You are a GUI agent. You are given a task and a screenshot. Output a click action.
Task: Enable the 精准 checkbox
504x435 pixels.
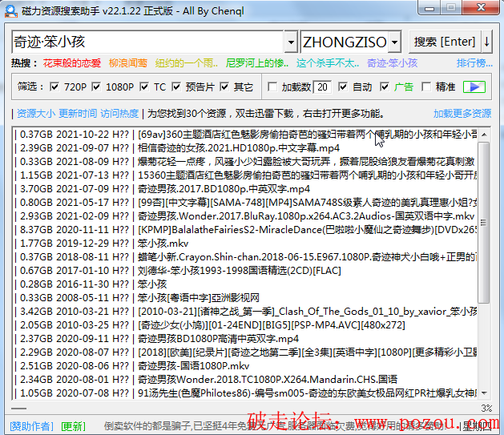pyautogui.click(x=426, y=87)
